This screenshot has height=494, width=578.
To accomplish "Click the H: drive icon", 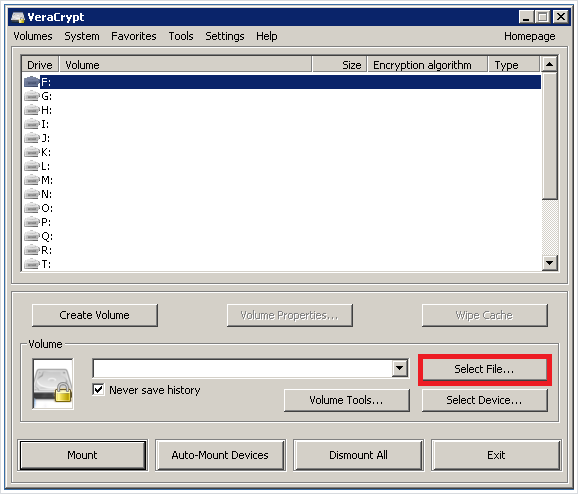I will pos(32,110).
